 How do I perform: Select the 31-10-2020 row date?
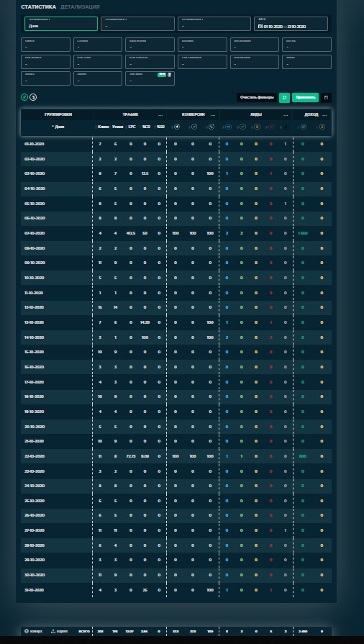(x=34, y=590)
